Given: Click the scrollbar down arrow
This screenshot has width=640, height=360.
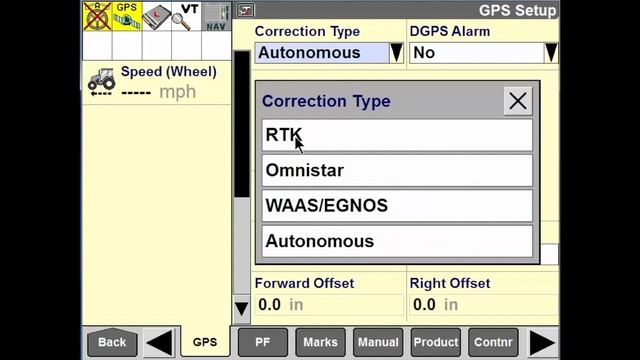Looking at the screenshot, I should tap(242, 309).
